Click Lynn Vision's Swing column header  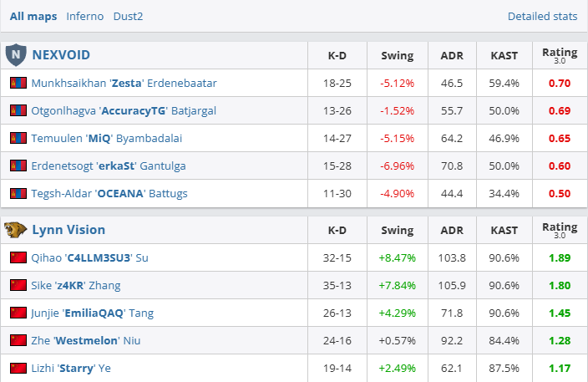[397, 230]
